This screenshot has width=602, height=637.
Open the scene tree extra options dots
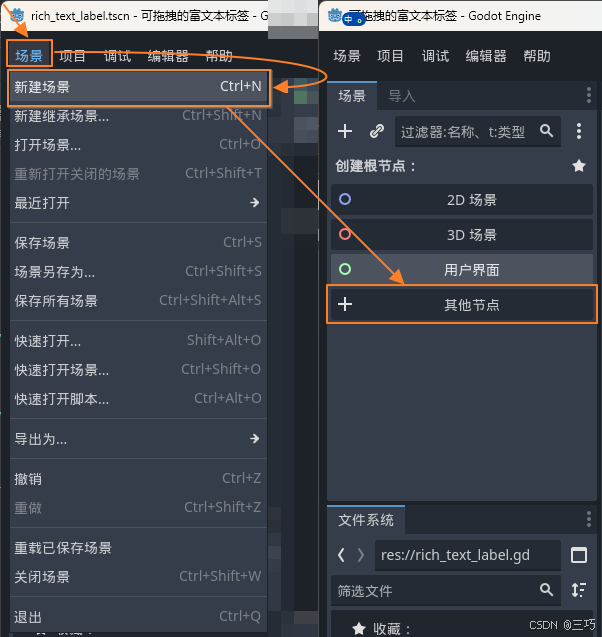pos(579,131)
